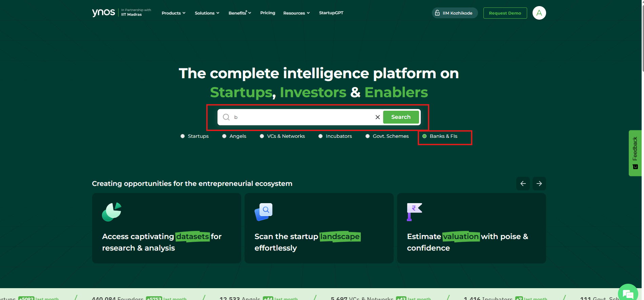Open the live chat bubble
The height and width of the screenshot is (300, 644).
627,293
